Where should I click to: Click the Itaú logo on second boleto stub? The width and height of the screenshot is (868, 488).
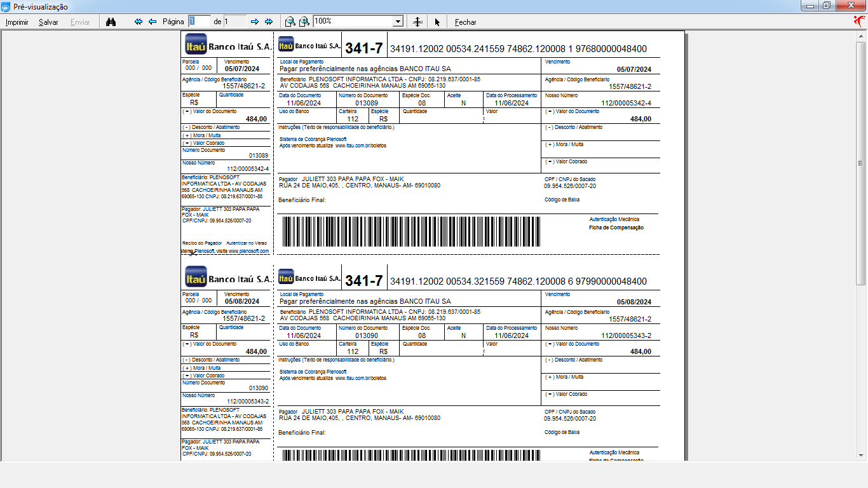pyautogui.click(x=196, y=277)
